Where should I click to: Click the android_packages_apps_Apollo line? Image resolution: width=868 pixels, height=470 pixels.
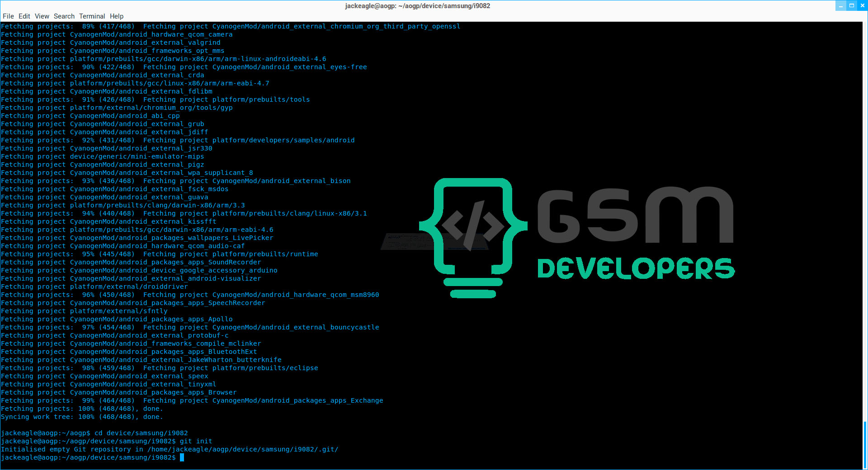(117, 319)
